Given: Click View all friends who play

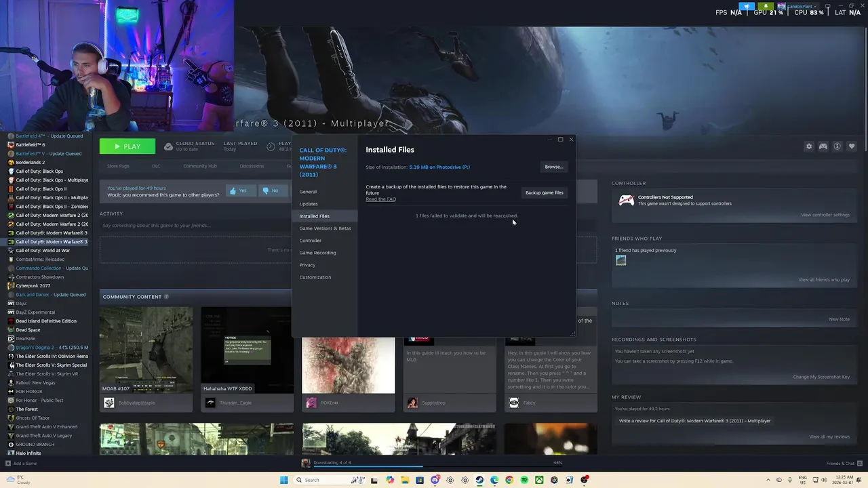Looking at the screenshot, I should 824,280.
